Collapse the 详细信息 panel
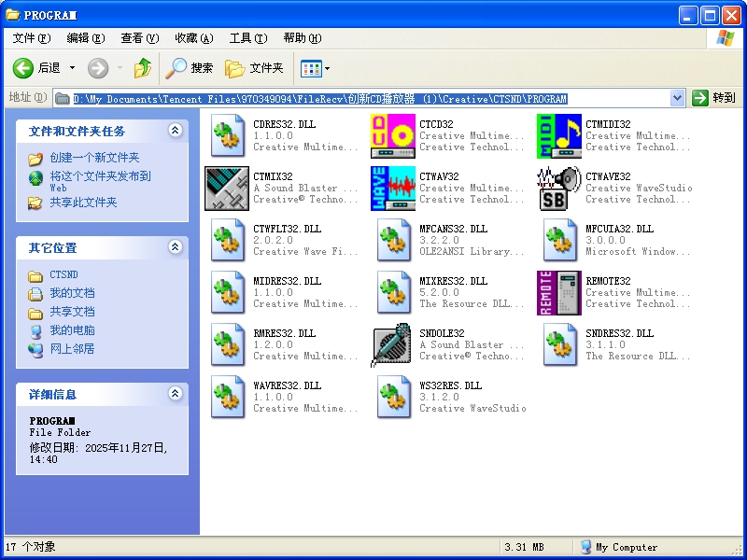Screen dimensions: 747x560 [x=175, y=395]
